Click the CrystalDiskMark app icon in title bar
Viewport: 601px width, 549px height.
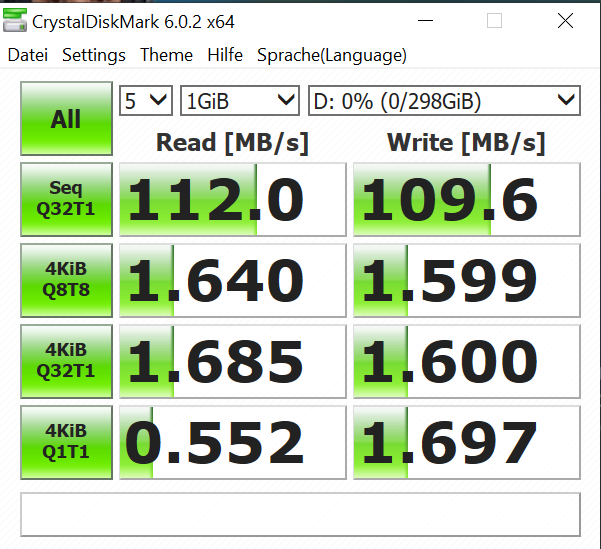[15, 21]
